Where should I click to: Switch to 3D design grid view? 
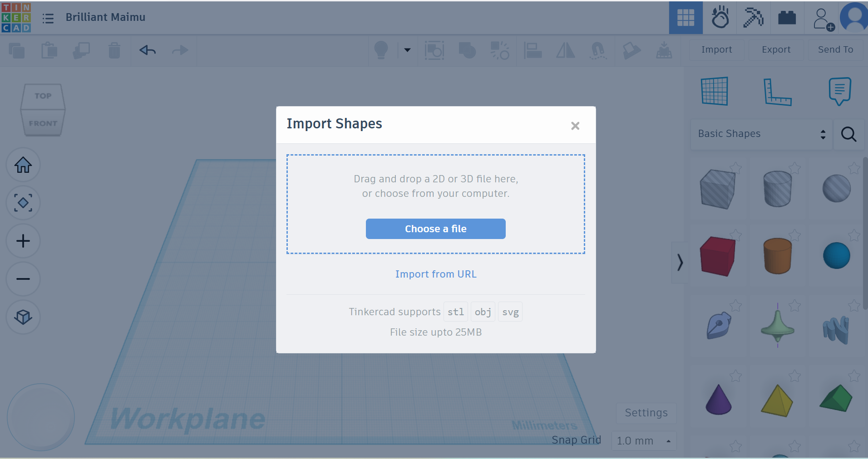pyautogui.click(x=686, y=18)
